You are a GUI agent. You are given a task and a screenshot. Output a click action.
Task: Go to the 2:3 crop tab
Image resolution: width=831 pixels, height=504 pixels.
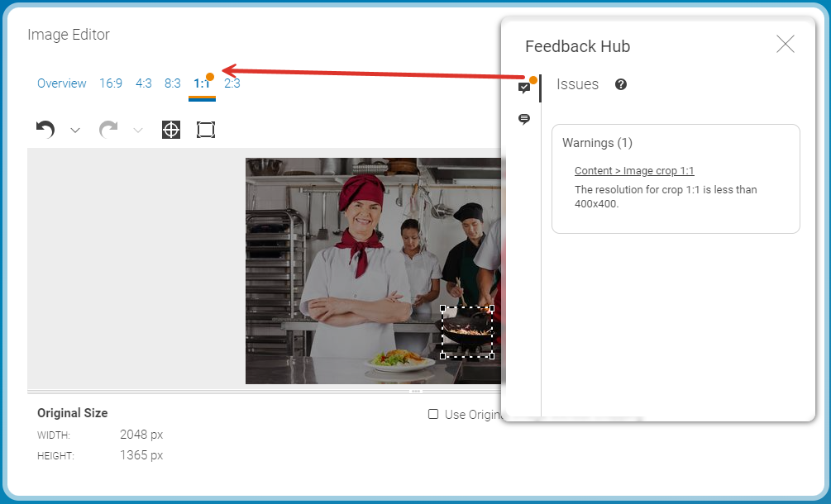coord(232,83)
